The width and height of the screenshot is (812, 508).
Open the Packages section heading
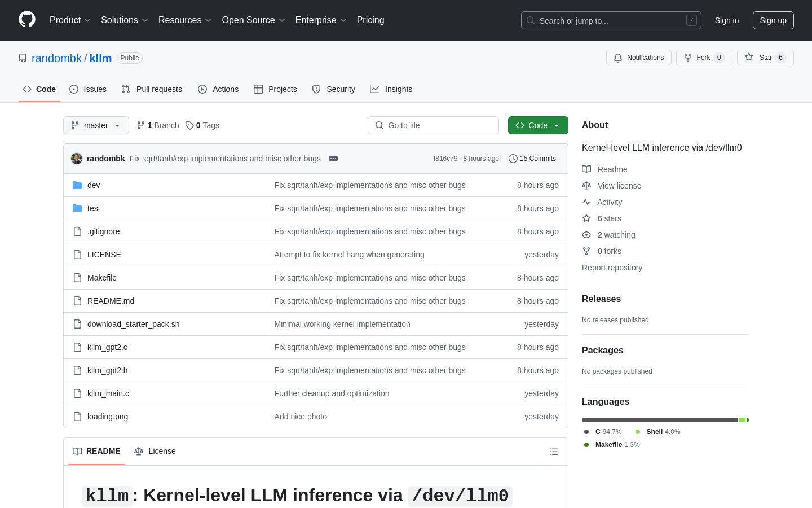coord(602,351)
